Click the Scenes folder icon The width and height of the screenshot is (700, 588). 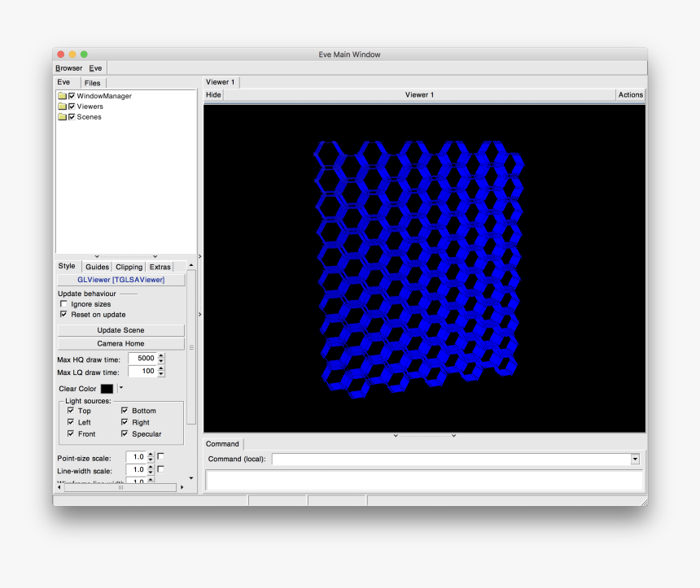coord(62,117)
